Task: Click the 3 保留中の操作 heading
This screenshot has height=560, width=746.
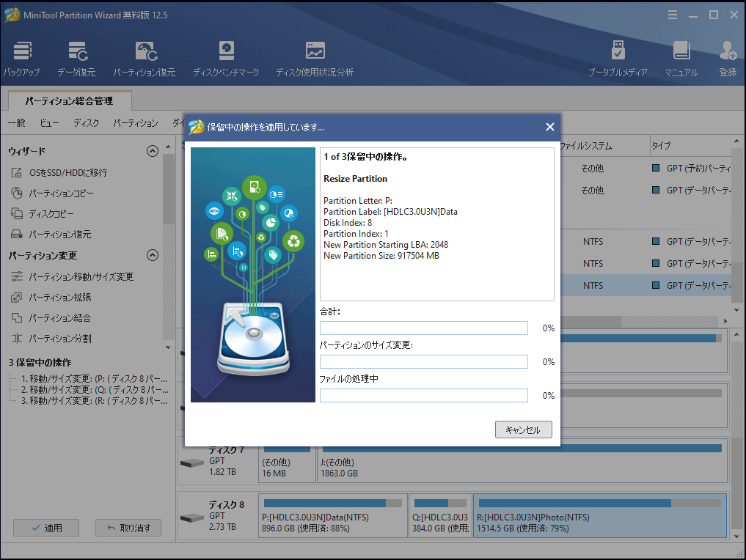Action: click(40, 362)
